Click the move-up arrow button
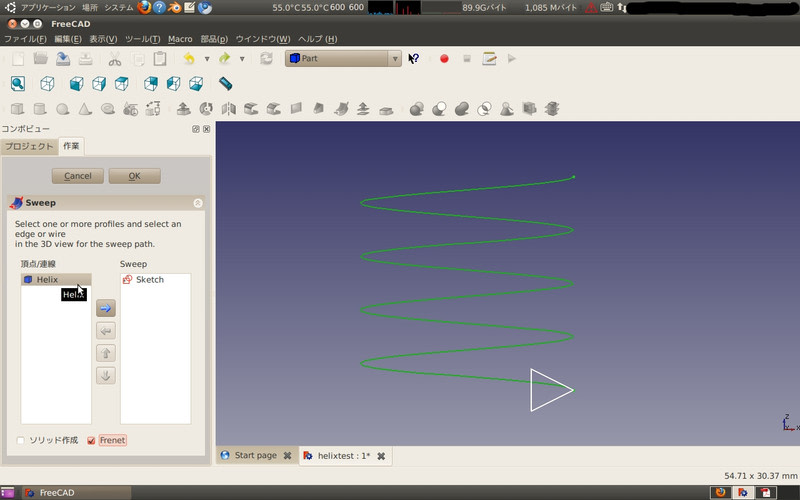 (106, 353)
